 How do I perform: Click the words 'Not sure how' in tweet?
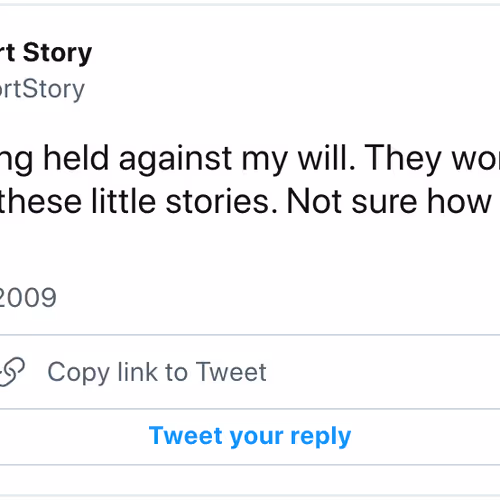point(389,202)
